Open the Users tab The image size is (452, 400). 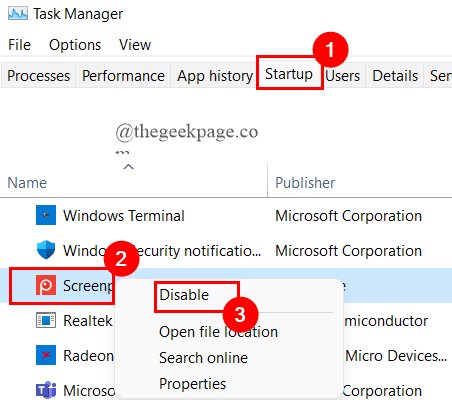tap(343, 75)
